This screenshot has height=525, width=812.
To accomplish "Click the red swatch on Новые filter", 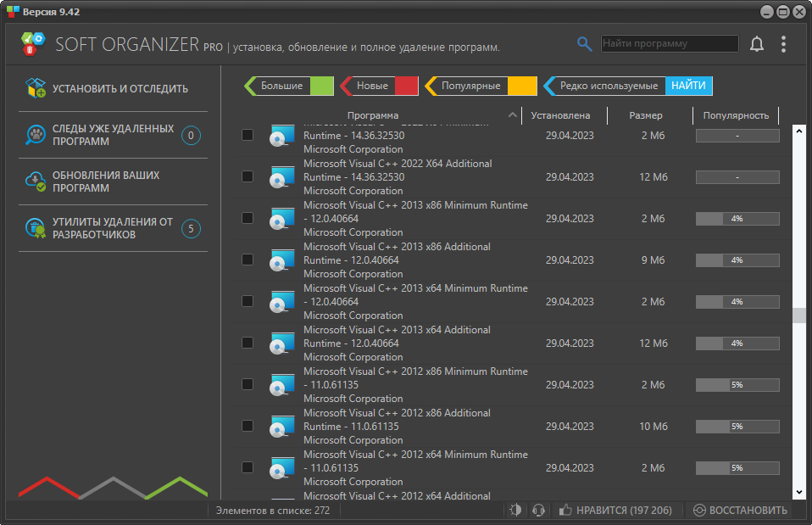I will point(406,86).
